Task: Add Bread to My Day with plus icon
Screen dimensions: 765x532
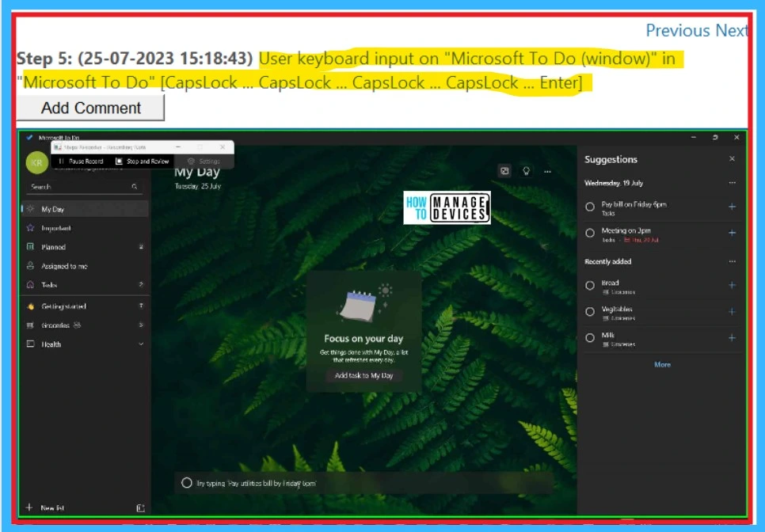Action: (x=732, y=285)
